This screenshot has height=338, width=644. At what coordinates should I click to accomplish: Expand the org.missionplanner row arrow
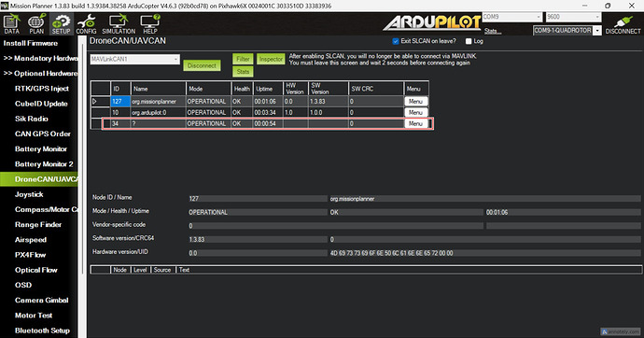point(95,101)
